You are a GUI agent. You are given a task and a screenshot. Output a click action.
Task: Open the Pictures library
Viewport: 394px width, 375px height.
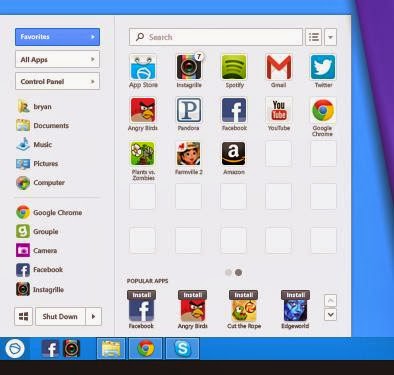coord(37,164)
